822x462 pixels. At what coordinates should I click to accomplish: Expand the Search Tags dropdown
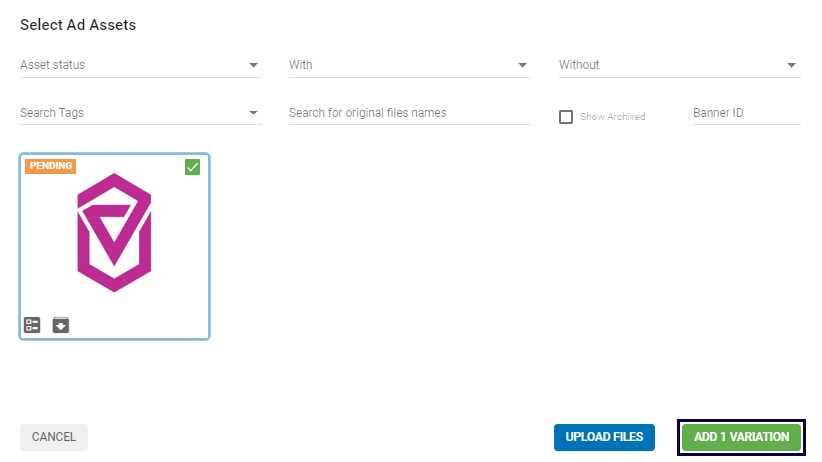click(x=253, y=113)
